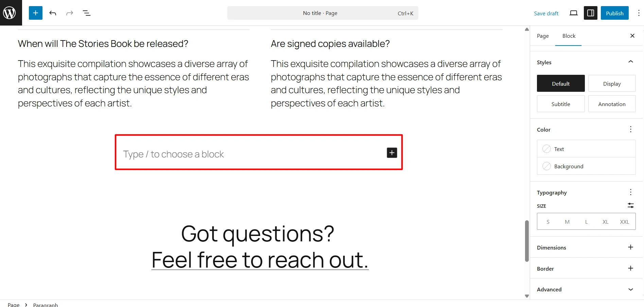644x307 pixels.
Task: Switch to the Page tab
Action: tap(543, 36)
